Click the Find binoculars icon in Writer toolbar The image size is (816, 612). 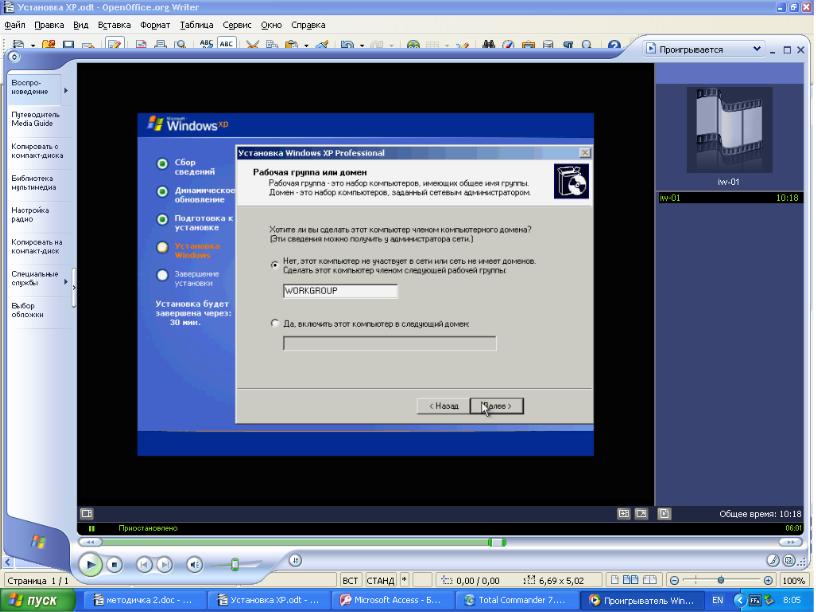click(x=488, y=45)
